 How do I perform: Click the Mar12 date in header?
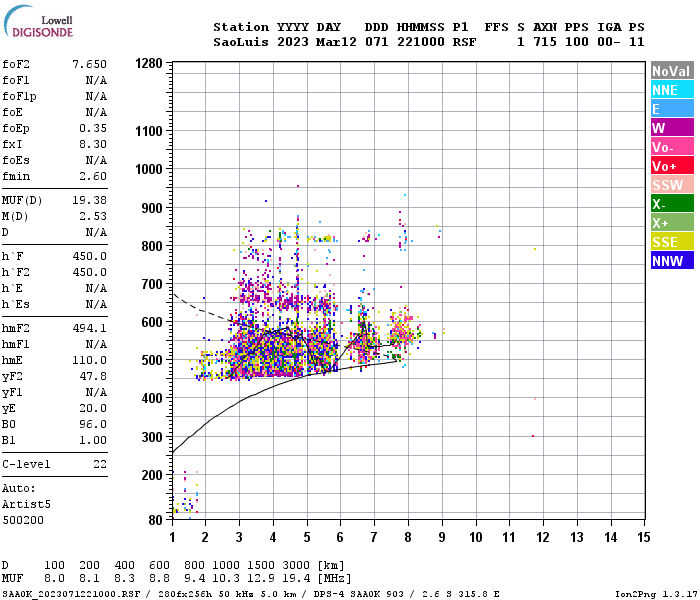(x=336, y=42)
